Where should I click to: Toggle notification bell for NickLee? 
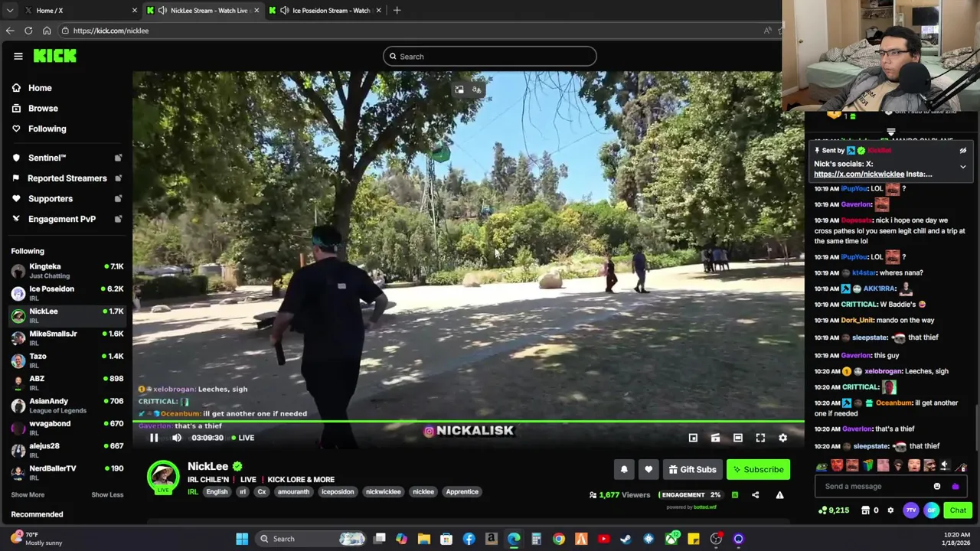tap(624, 469)
